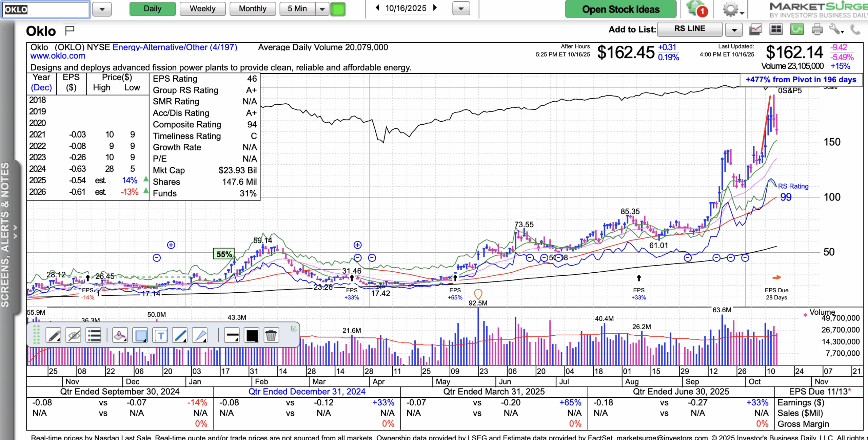868x440 pixels.
Task: Click the Open Stock Ideas button
Action: [620, 9]
